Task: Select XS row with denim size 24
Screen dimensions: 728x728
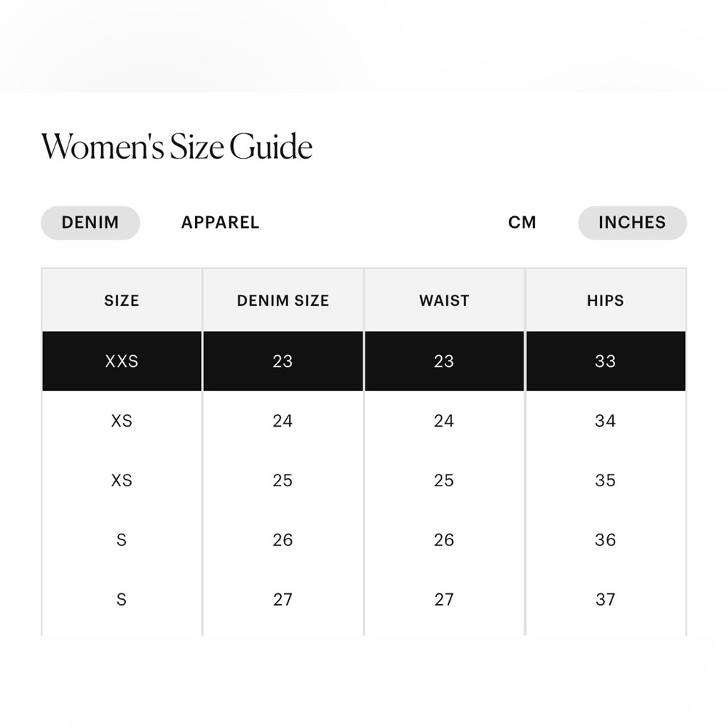Action: point(364,421)
